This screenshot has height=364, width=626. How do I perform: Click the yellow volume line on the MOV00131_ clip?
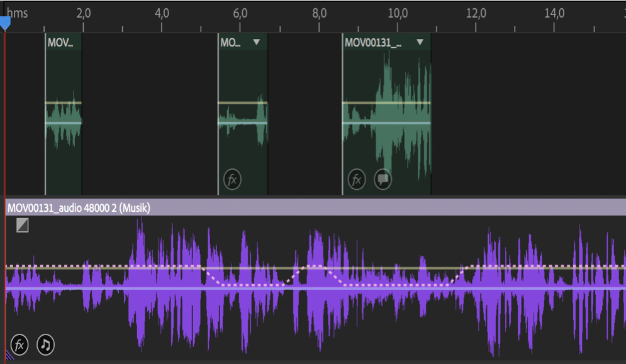tap(386, 103)
